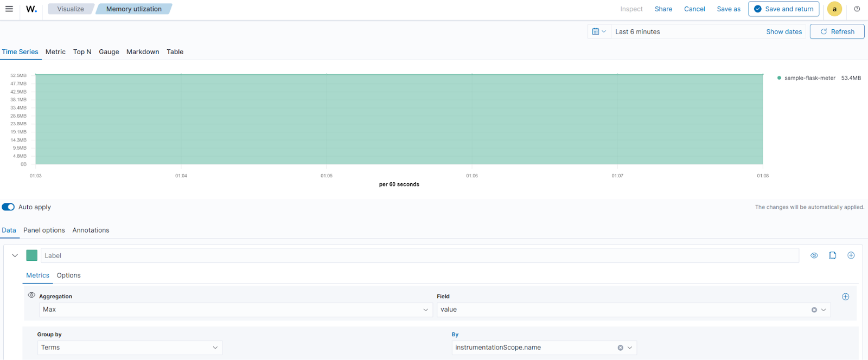The image size is (868, 360).
Task: Select the Metrics sub-tab
Action: pyautogui.click(x=37, y=275)
